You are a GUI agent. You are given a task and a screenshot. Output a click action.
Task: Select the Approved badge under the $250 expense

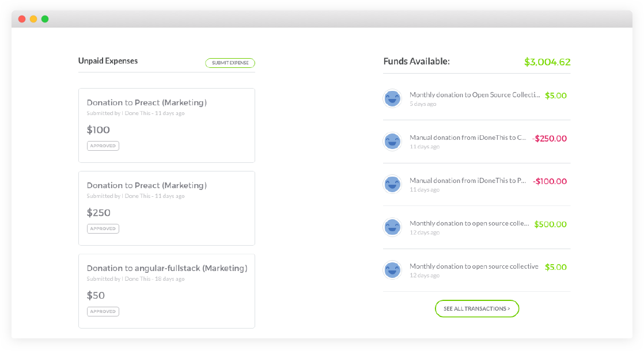click(103, 228)
